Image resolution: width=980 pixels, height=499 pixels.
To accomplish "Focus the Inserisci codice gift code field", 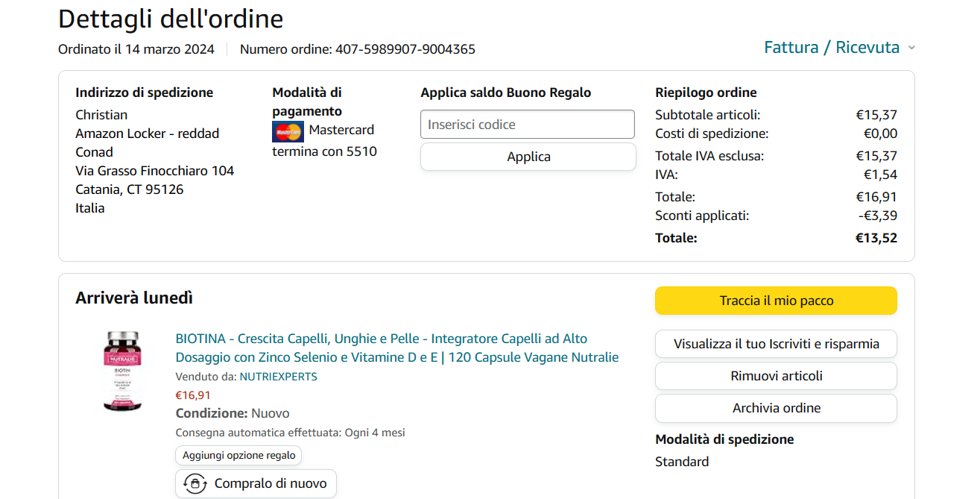I will (528, 125).
